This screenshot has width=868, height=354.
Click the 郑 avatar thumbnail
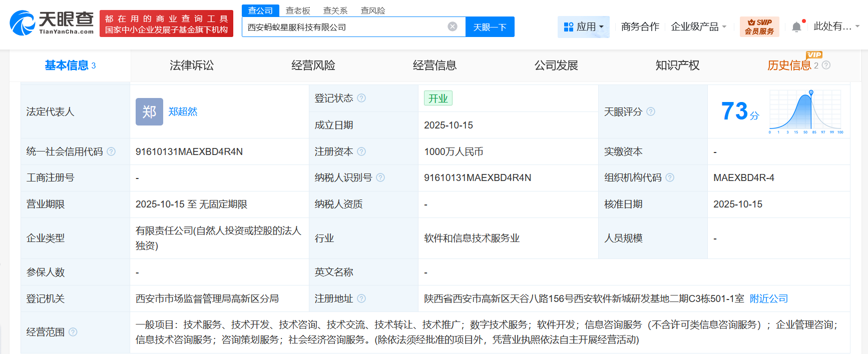click(x=149, y=111)
